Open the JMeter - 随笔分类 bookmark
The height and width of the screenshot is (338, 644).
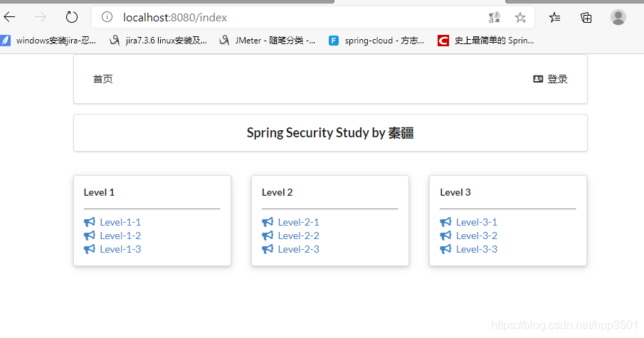coord(268,41)
